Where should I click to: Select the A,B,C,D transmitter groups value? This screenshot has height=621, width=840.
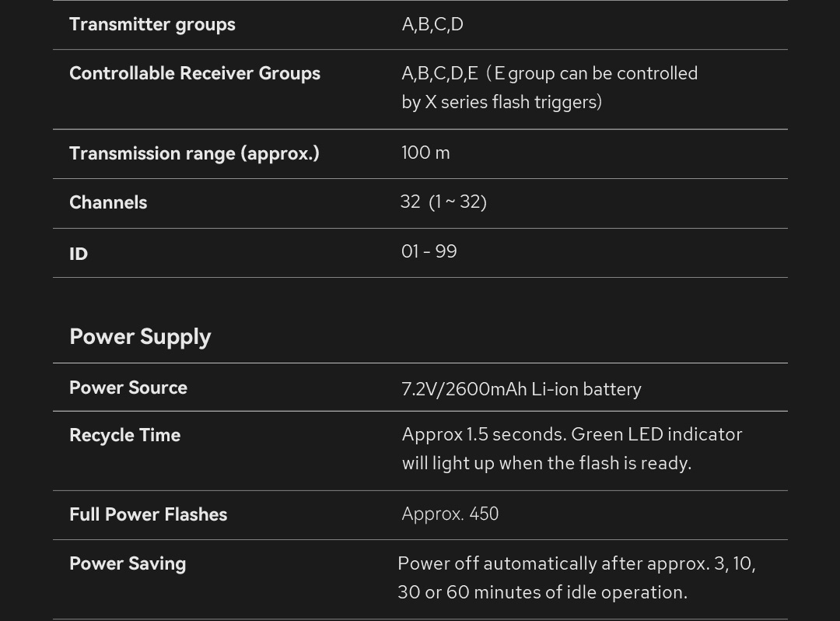[x=432, y=24]
